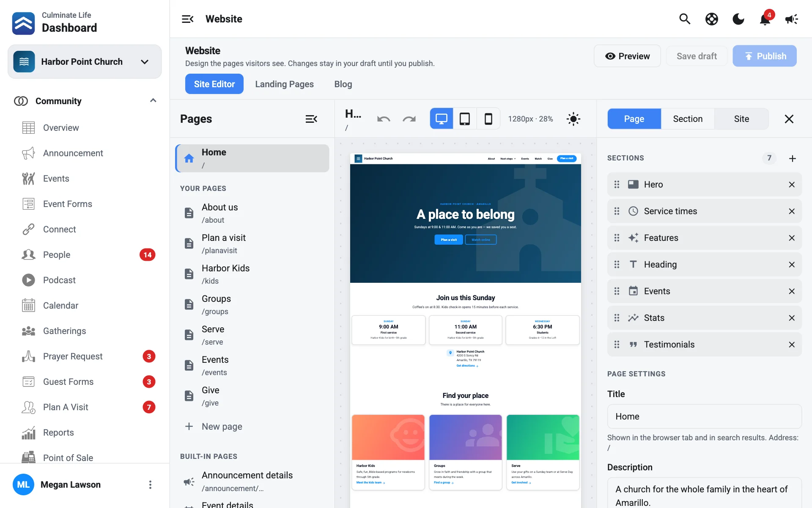Close the inspector panel
The width and height of the screenshot is (812, 508).
(x=789, y=119)
